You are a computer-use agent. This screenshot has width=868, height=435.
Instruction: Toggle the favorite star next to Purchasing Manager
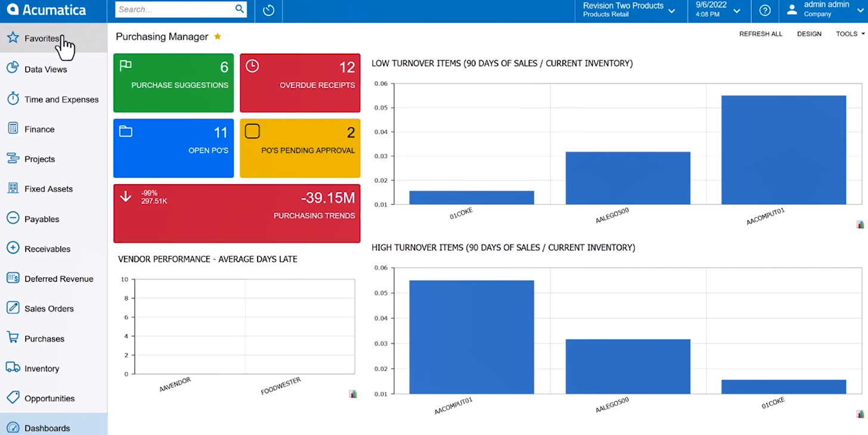217,36
